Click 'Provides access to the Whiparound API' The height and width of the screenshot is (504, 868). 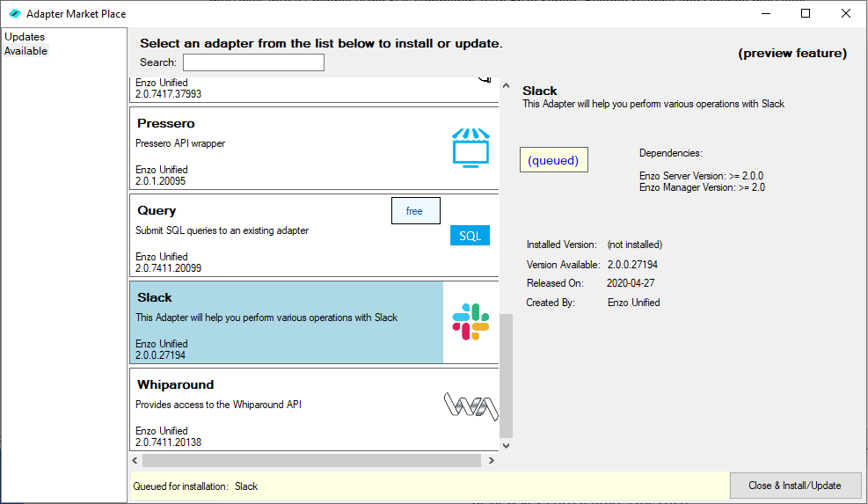[x=219, y=405]
